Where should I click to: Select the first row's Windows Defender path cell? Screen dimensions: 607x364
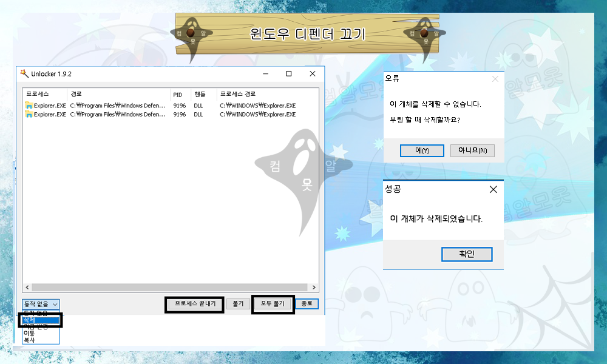(118, 105)
